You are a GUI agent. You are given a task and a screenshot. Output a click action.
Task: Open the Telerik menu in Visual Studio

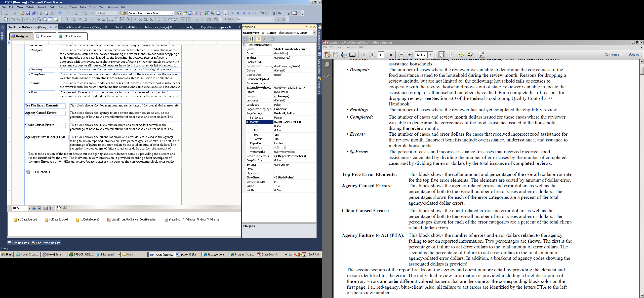click(30, 7)
